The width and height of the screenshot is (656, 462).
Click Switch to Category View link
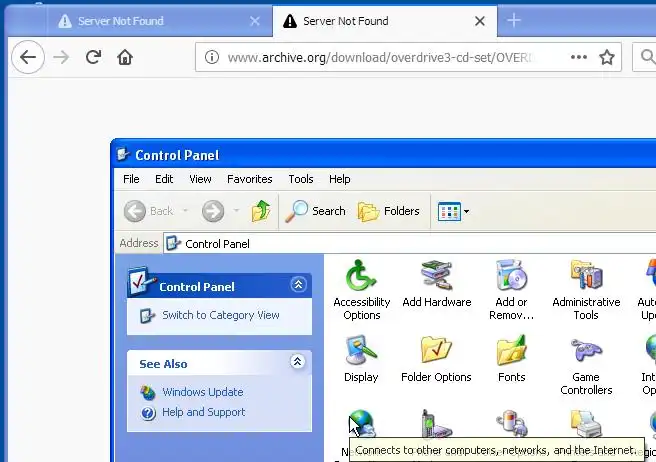point(220,315)
